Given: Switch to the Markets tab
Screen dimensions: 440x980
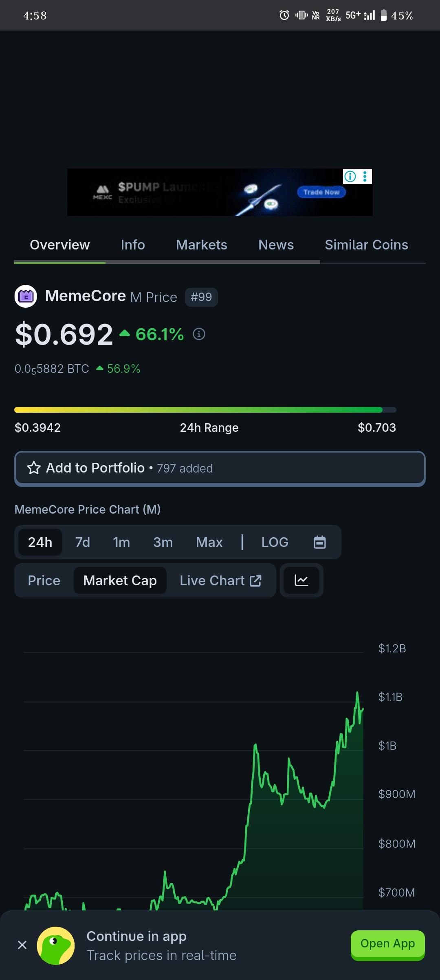Looking at the screenshot, I should [x=202, y=245].
